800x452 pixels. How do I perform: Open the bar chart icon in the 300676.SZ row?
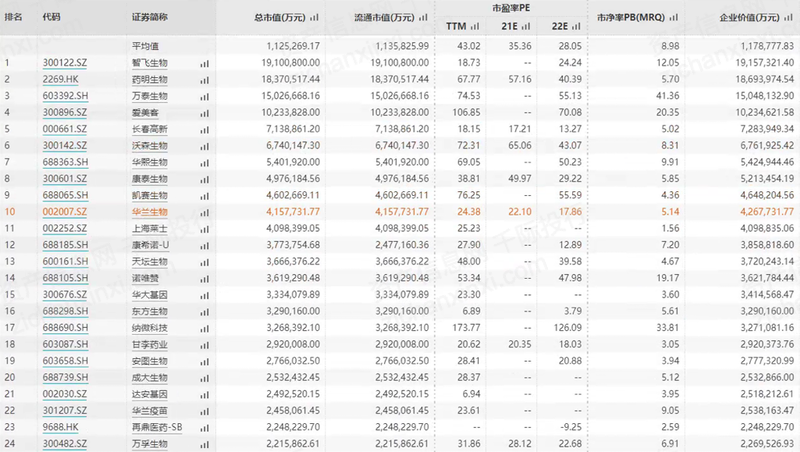coord(205,296)
